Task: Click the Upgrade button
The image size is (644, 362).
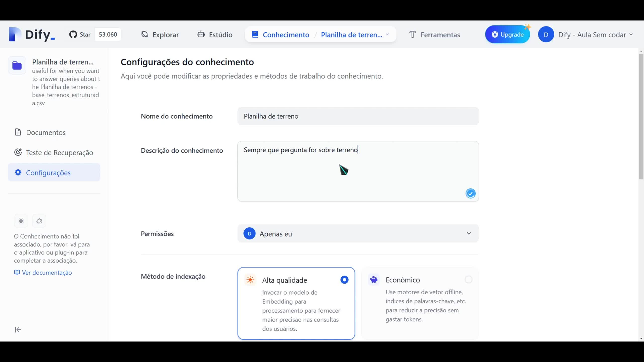Action: pyautogui.click(x=507, y=34)
